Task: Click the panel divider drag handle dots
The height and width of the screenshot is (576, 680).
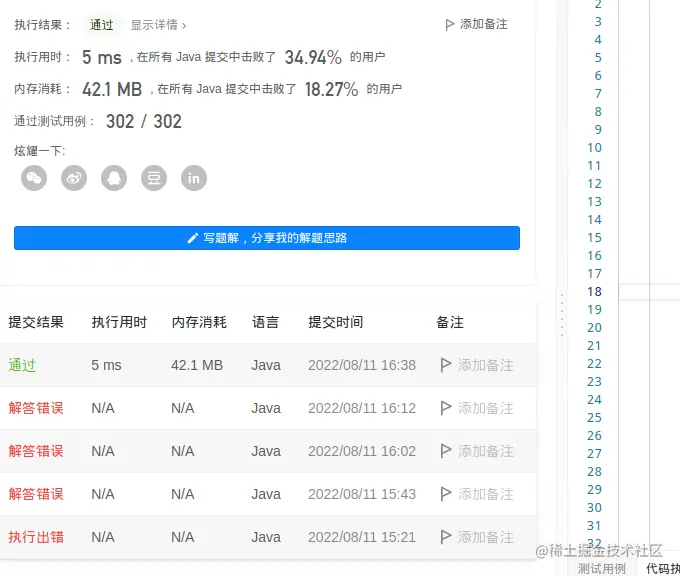Action: (562, 314)
